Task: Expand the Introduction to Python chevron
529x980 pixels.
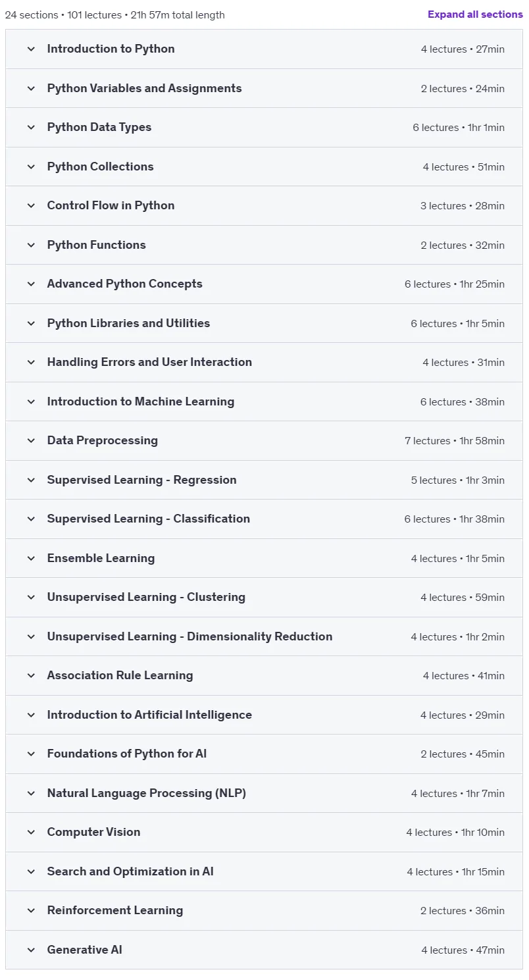Action: click(x=31, y=49)
